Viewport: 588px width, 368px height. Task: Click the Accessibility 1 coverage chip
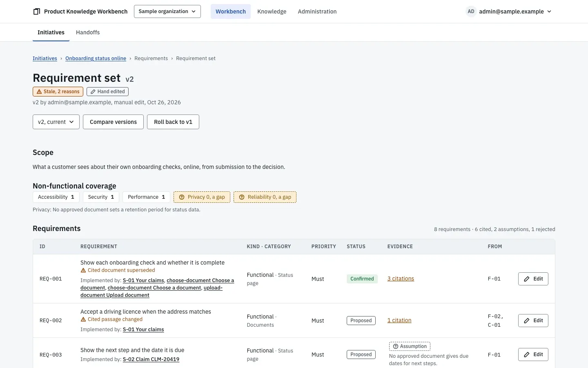point(56,197)
